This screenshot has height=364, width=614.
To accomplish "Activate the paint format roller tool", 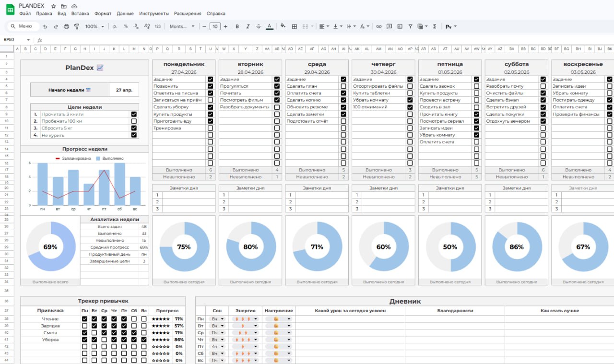I will (77, 26).
